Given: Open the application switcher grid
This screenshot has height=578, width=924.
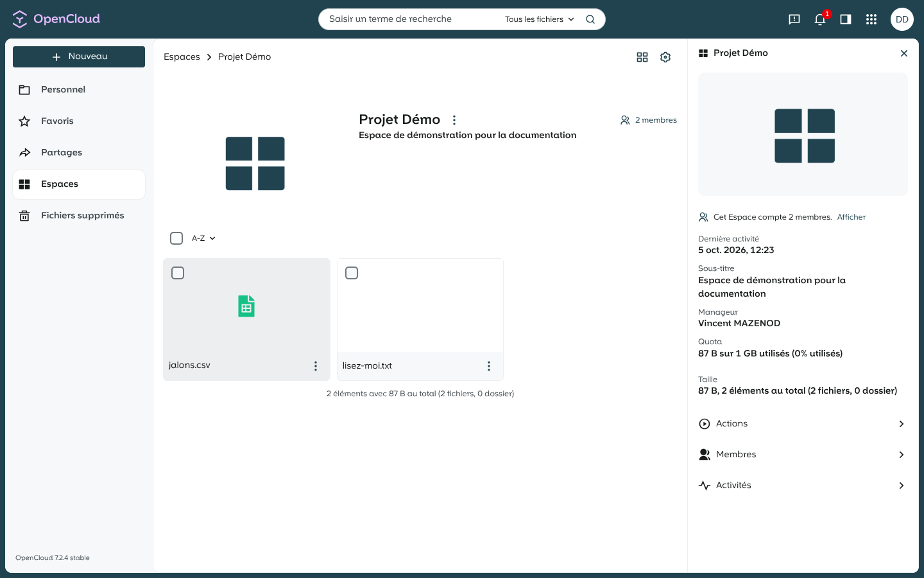Looking at the screenshot, I should pyautogui.click(x=871, y=19).
